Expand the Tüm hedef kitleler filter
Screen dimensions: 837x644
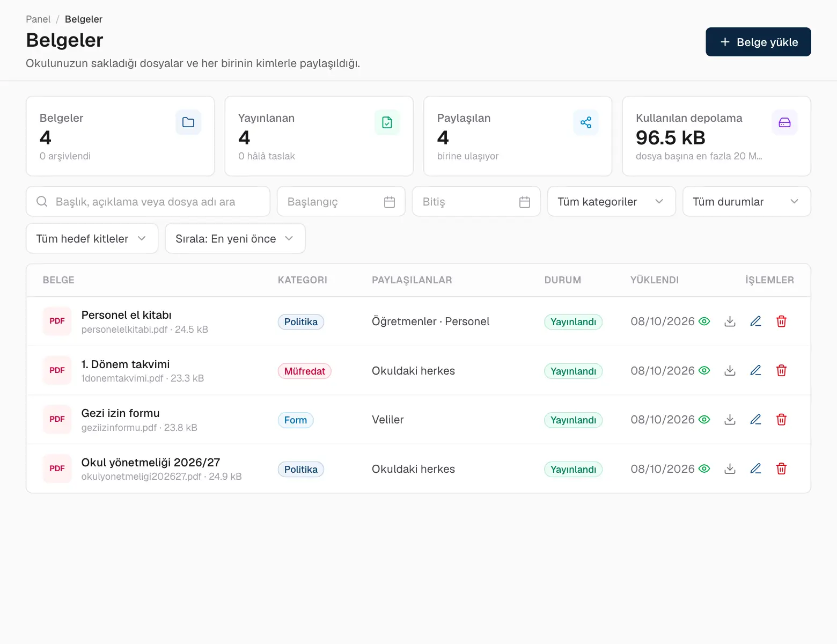pyautogui.click(x=92, y=238)
